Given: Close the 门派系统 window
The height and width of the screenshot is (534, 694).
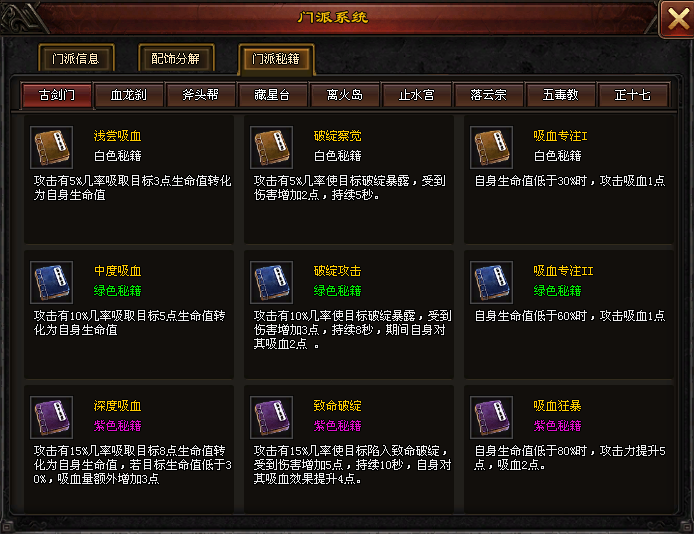Looking at the screenshot, I should point(677,19).
